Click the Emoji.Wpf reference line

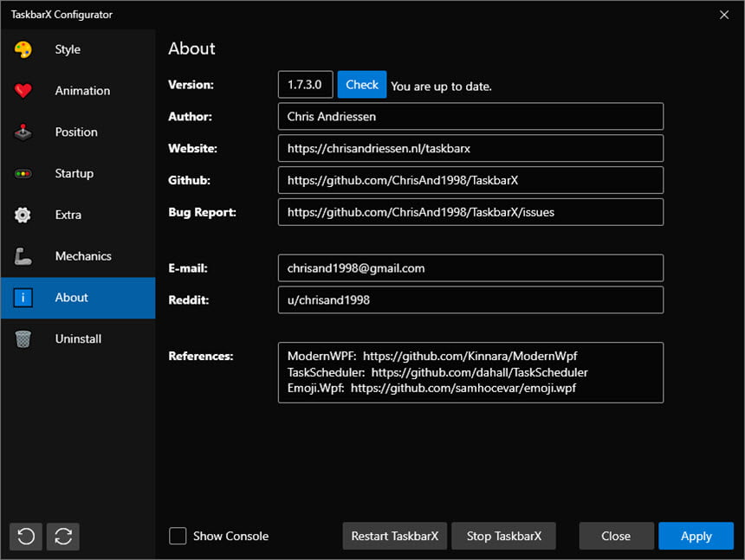point(431,389)
